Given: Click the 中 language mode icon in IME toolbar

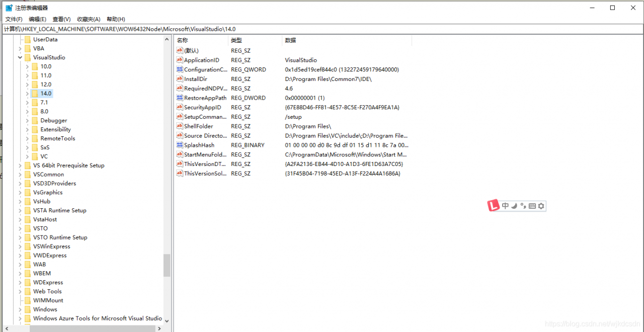Looking at the screenshot, I should pyautogui.click(x=506, y=206).
